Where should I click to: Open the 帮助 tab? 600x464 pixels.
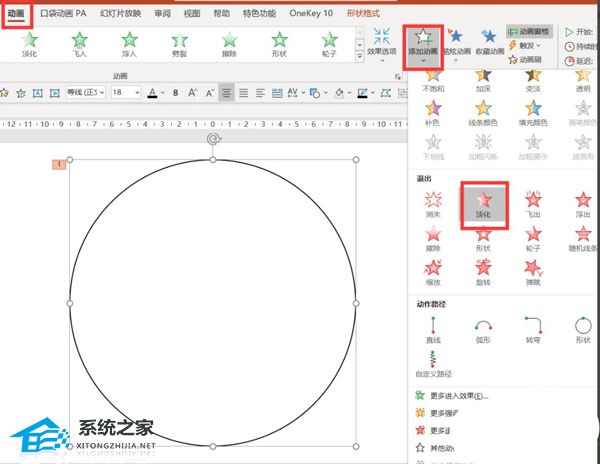point(222,13)
